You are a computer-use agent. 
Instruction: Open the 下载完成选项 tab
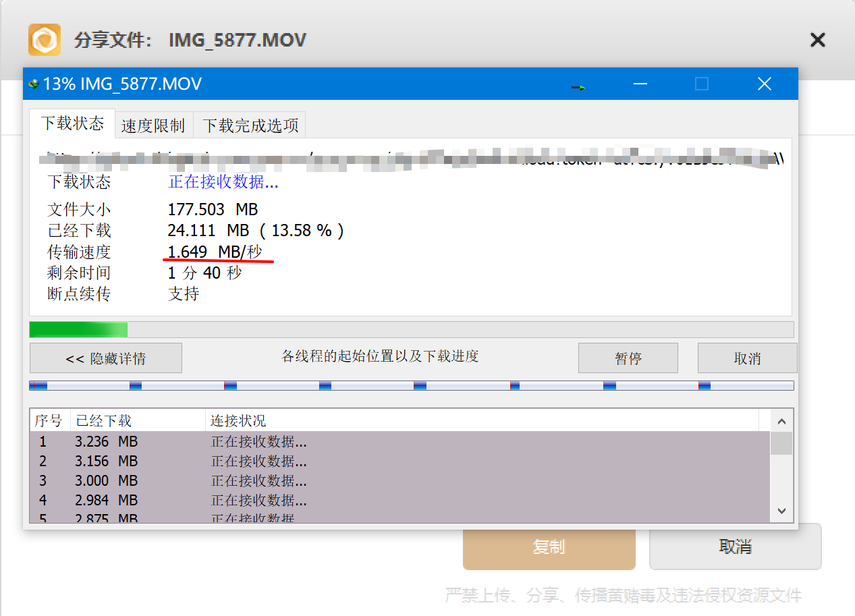coord(250,125)
